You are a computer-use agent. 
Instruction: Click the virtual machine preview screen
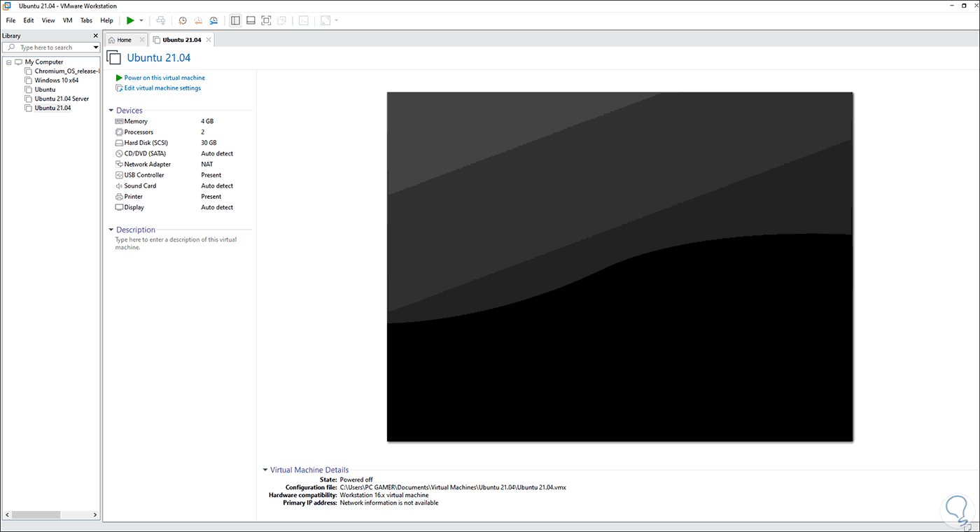(620, 267)
